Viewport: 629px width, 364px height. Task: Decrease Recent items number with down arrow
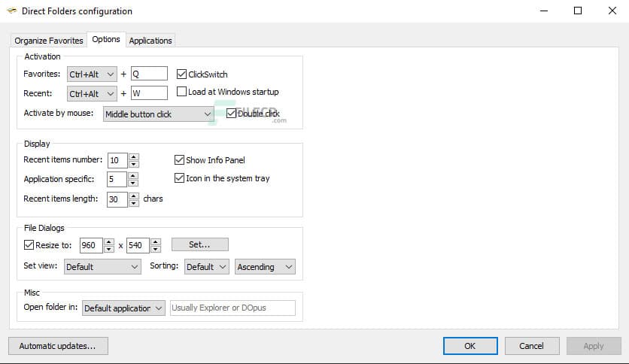pyautogui.click(x=134, y=164)
